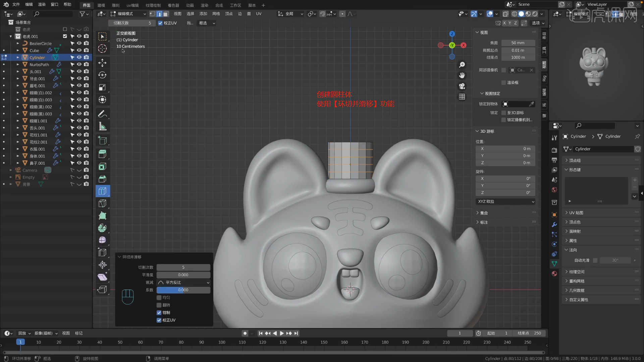Click the viewport zoom magnifier icon
The image size is (644, 362).
click(462, 65)
